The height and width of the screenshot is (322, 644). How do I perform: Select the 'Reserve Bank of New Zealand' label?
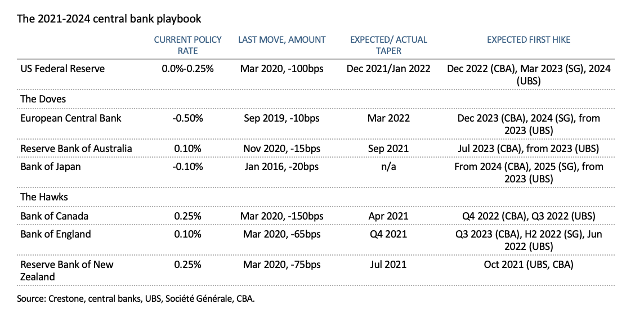tap(66, 270)
